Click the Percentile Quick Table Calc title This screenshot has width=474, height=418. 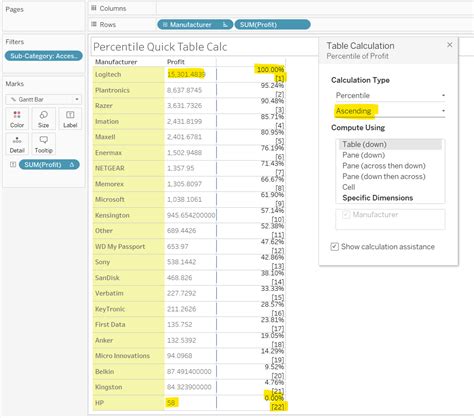(160, 47)
